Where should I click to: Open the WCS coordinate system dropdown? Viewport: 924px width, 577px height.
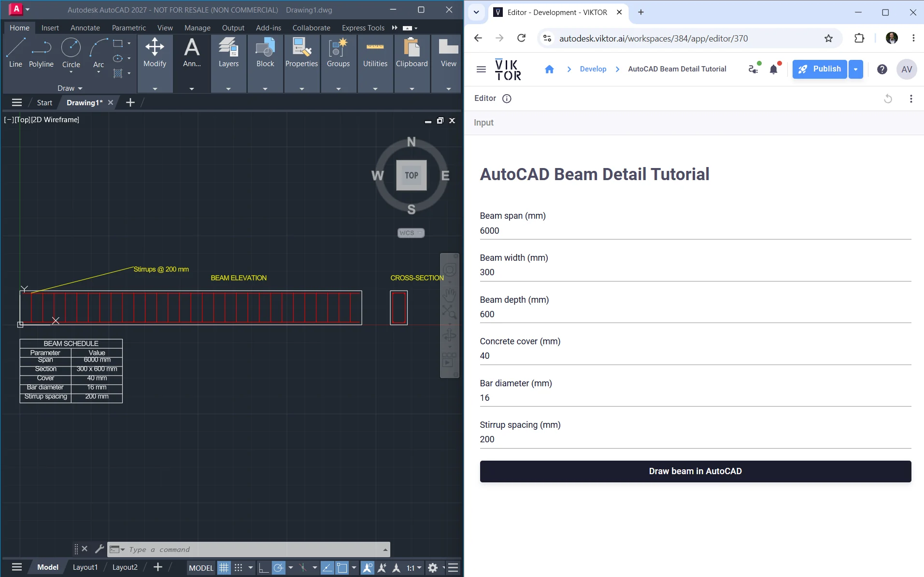tap(411, 233)
